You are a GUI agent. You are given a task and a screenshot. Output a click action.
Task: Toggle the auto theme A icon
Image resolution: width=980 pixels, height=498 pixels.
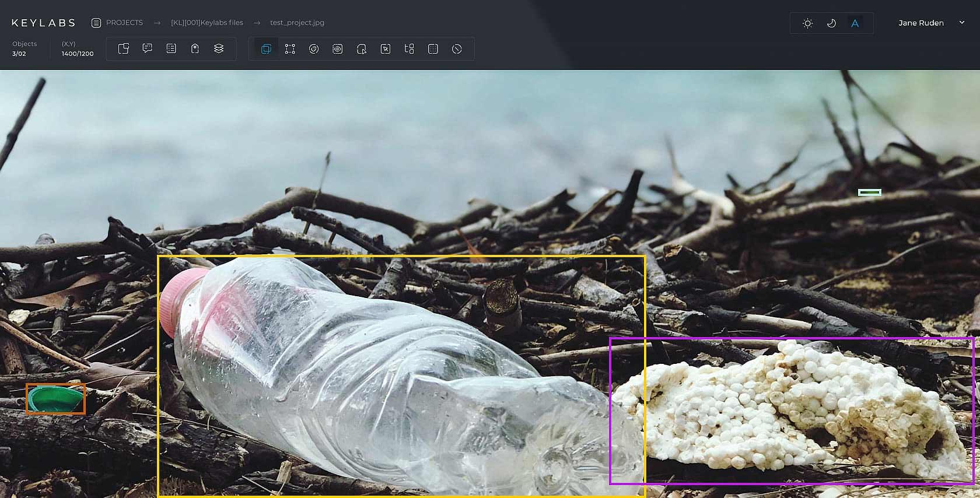855,23
